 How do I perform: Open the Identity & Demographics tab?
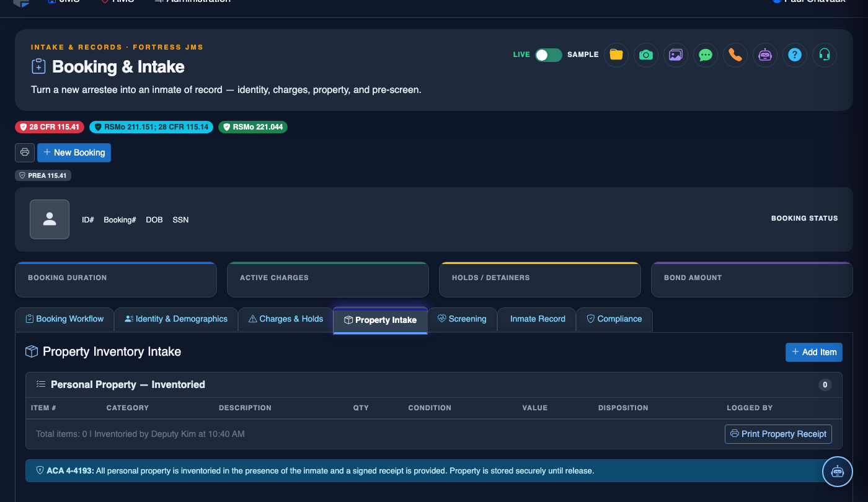point(176,319)
